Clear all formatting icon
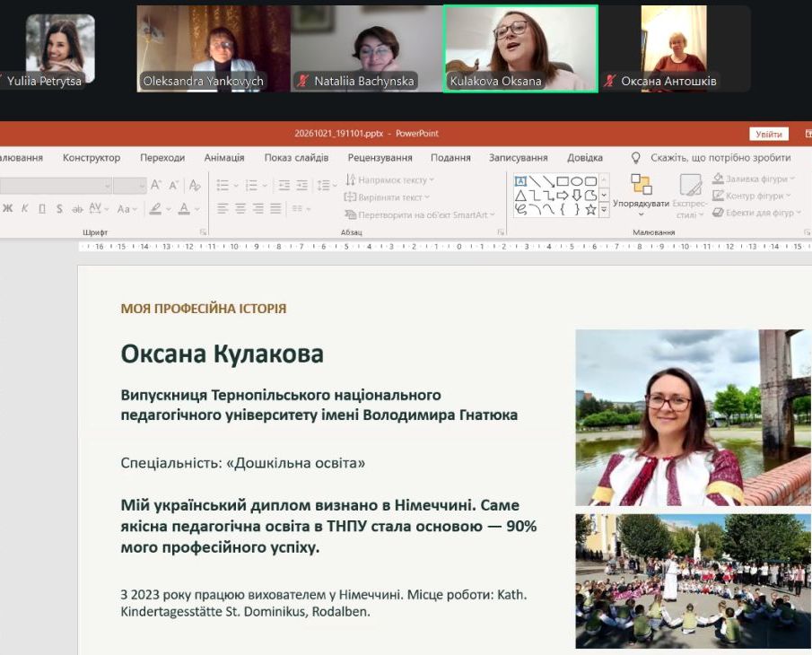 195,185
